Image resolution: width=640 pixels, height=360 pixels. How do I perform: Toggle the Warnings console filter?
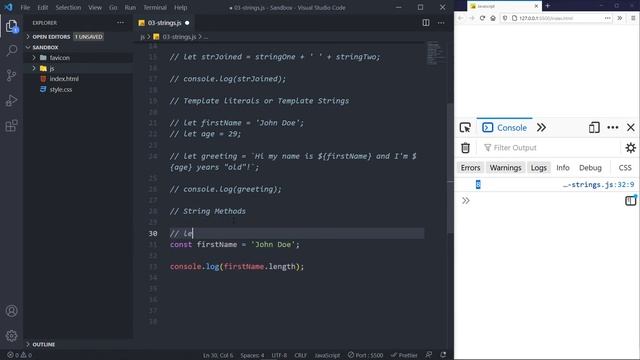coord(505,168)
